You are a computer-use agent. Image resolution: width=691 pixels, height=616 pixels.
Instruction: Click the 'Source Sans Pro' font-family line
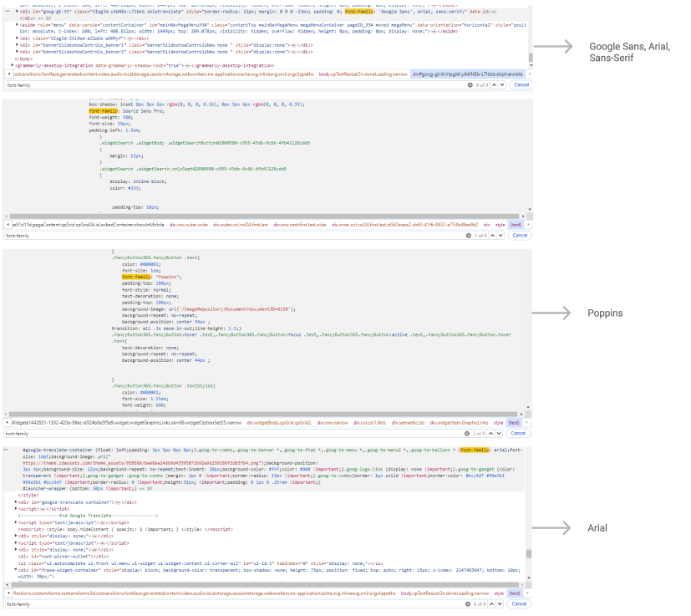(x=126, y=111)
